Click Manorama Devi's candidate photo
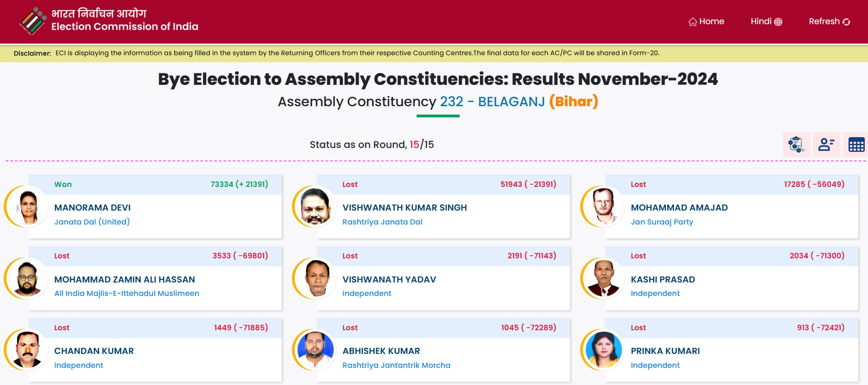Image resolution: width=868 pixels, height=385 pixels. (x=29, y=207)
